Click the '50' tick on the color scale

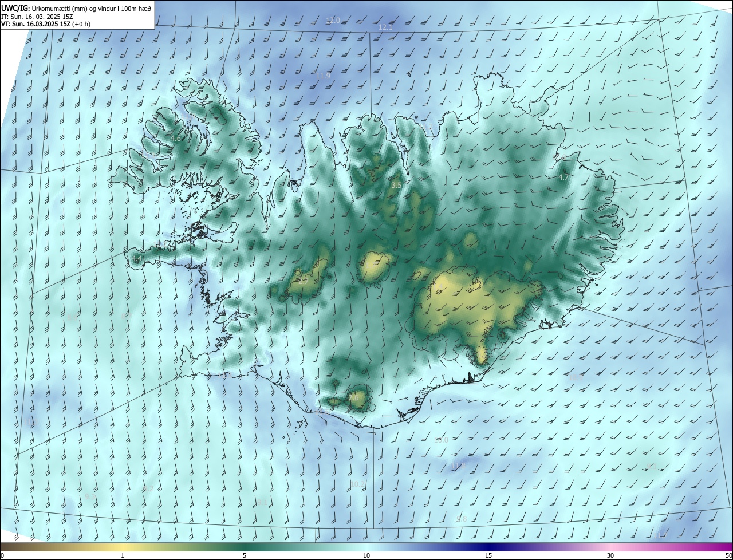(728, 556)
